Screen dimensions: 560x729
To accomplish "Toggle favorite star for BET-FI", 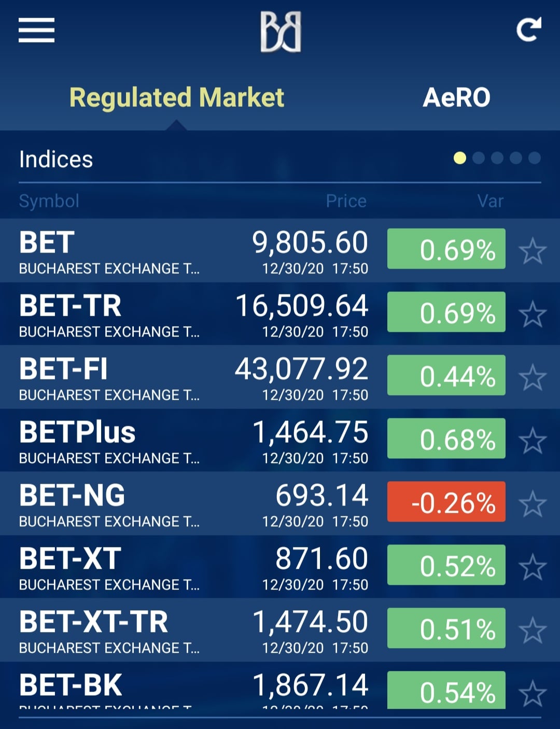I will tap(533, 377).
